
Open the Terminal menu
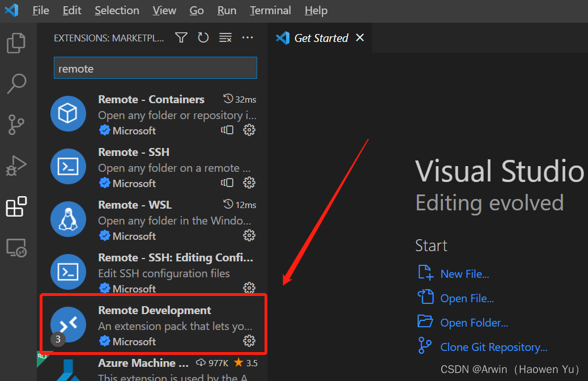pyautogui.click(x=270, y=11)
